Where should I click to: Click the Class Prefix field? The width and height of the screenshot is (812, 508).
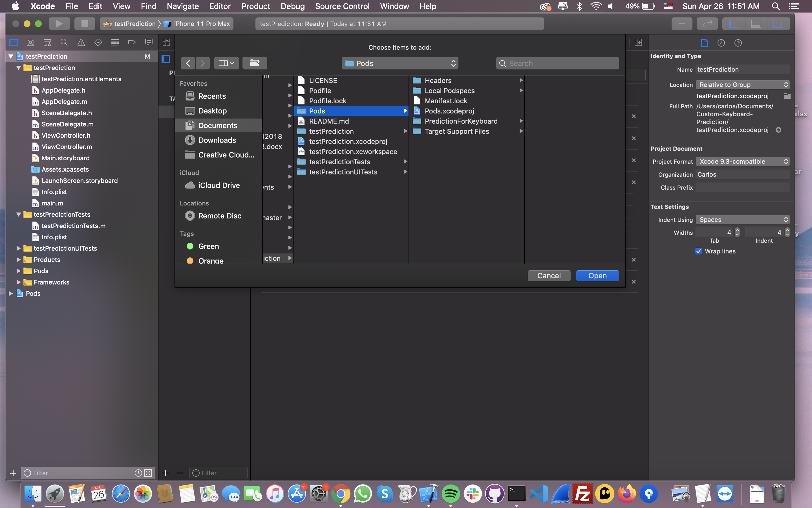743,187
